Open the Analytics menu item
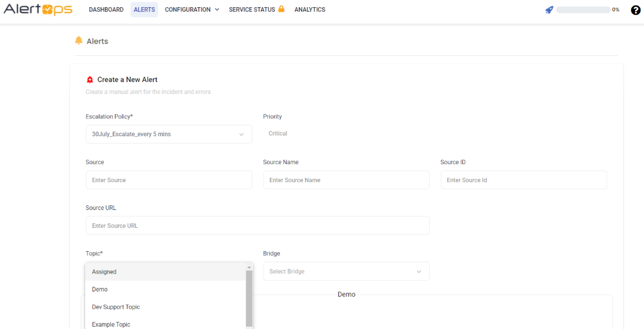Screen dimensions: 644x329 pyautogui.click(x=310, y=10)
